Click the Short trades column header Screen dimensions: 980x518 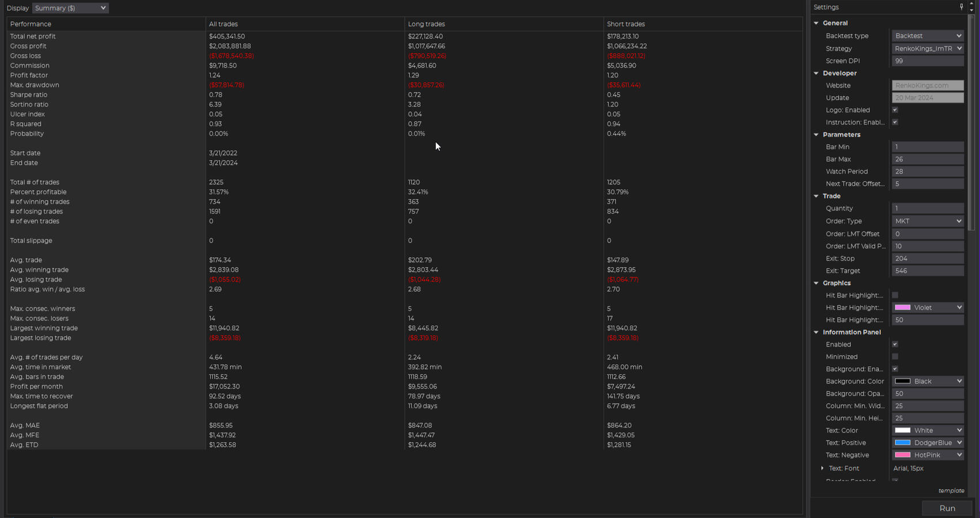[x=626, y=24]
